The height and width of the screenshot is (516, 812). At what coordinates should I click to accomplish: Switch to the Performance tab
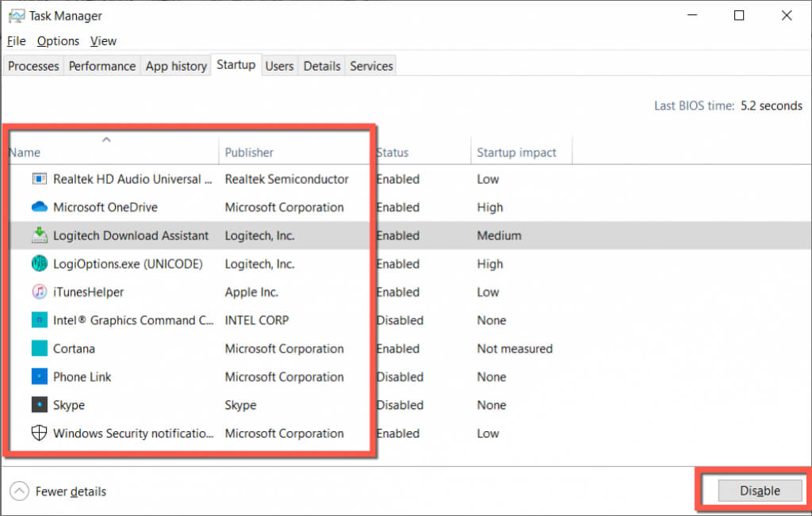102,67
